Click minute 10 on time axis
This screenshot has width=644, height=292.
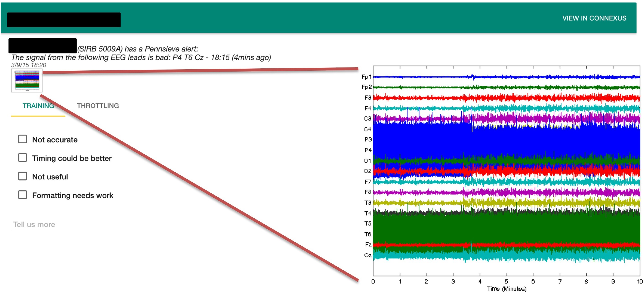click(639, 281)
